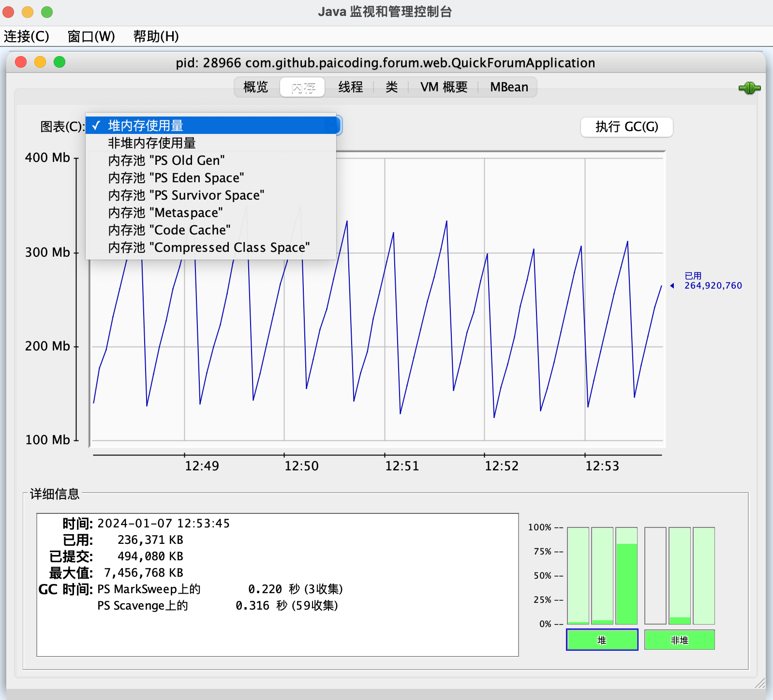Switch to the MBean tab
Viewport: 773px width, 700px height.
tap(509, 87)
